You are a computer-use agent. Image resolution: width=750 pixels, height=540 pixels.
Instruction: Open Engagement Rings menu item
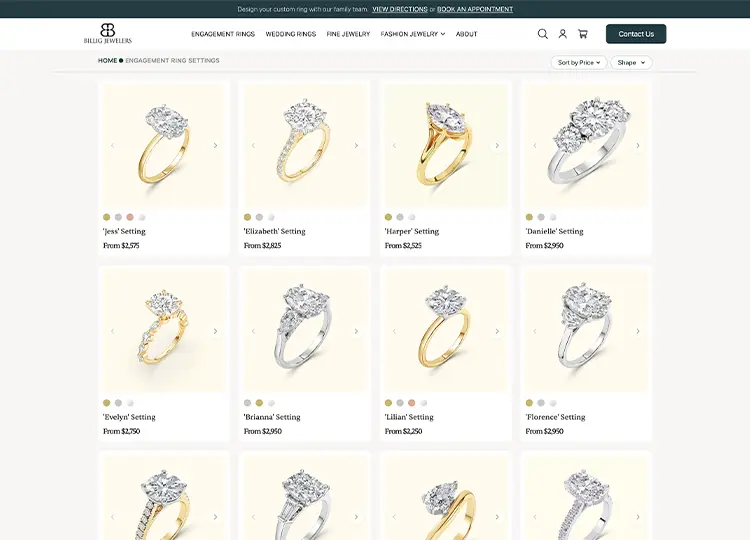(x=223, y=34)
